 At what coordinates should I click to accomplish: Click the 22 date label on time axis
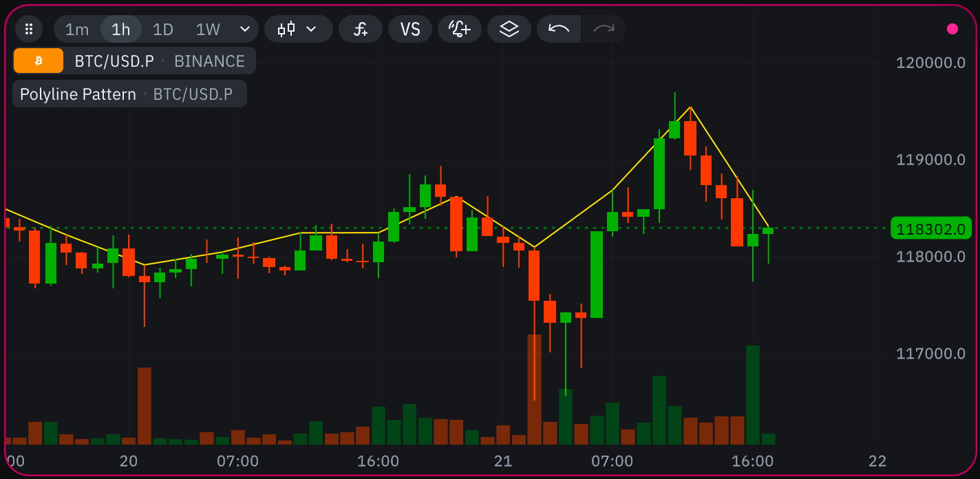click(x=877, y=460)
